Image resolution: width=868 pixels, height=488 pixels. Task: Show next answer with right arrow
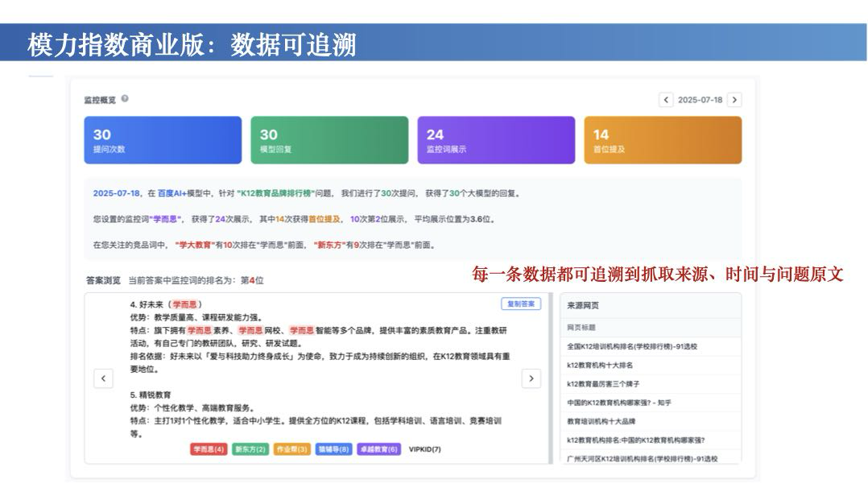(x=531, y=378)
